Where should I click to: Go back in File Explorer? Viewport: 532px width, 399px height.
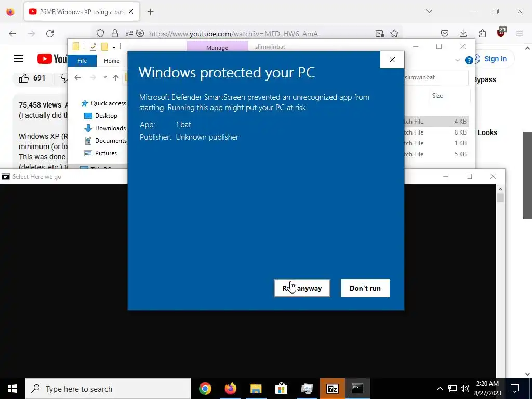(x=77, y=78)
